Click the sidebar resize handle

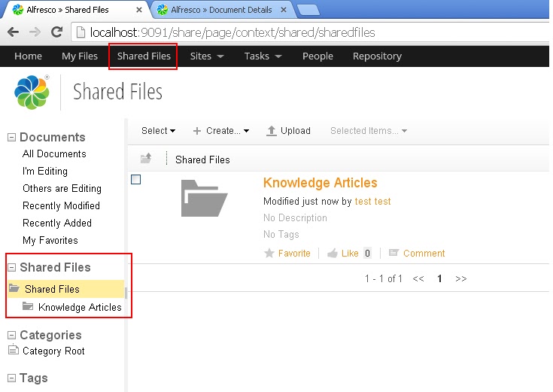[x=126, y=293]
